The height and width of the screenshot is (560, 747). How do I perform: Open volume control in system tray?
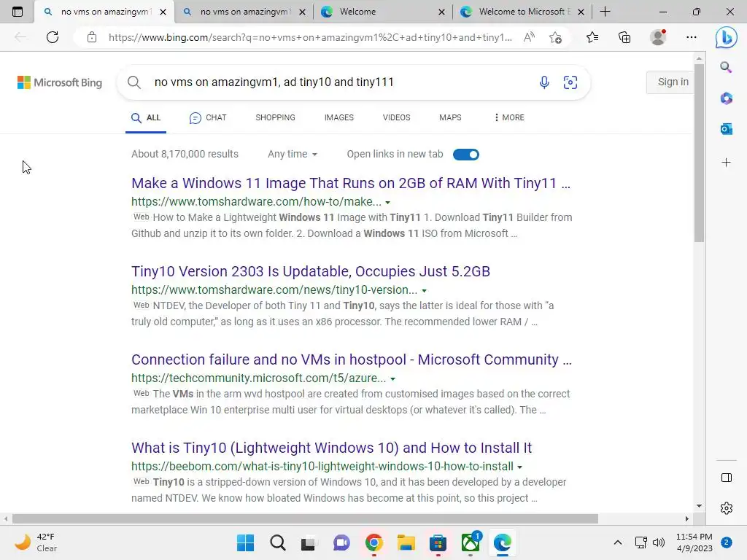(659, 542)
